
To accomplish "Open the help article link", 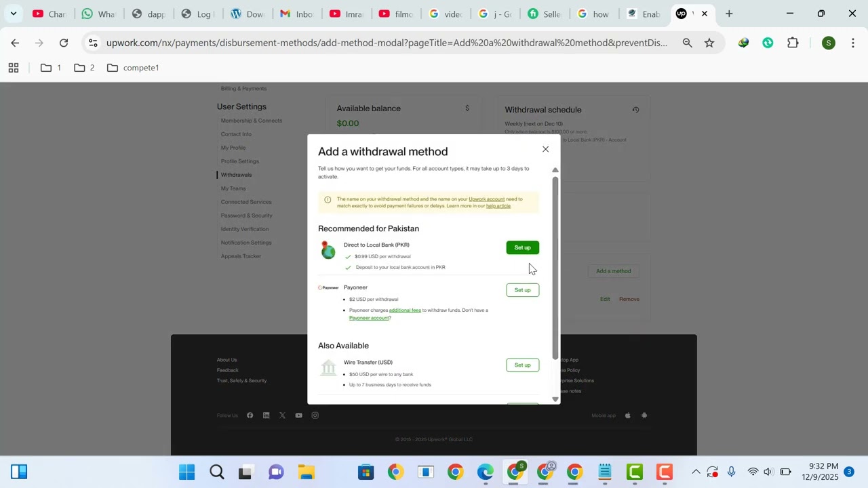I will pos(498,206).
